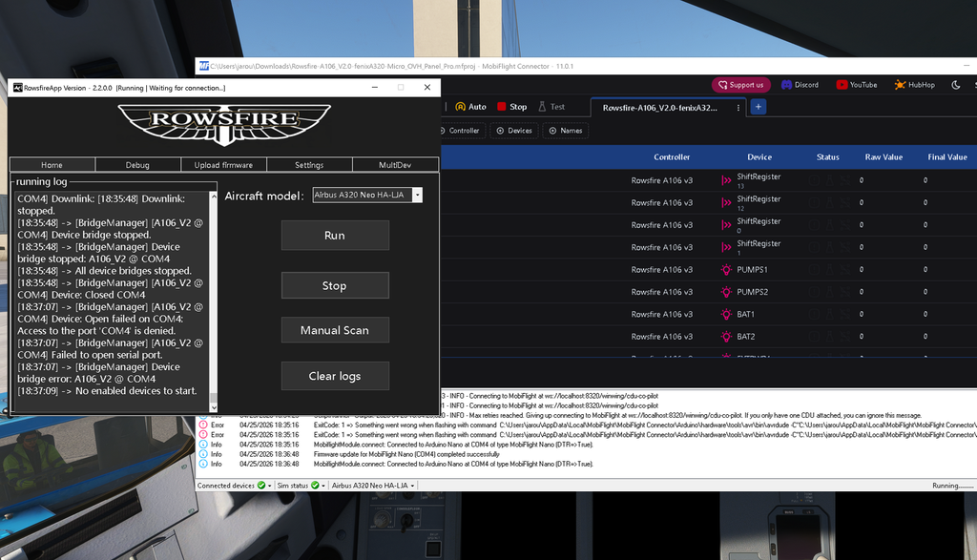Select the BAT2 device name
The image size is (977, 560).
click(x=746, y=337)
